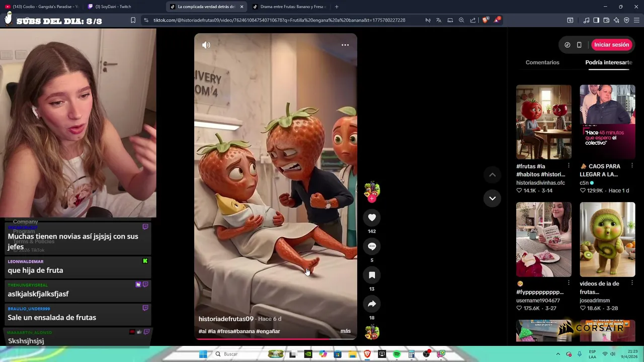Open Brave playlist music note icon
This screenshot has width=644, height=362.
click(586, 20)
